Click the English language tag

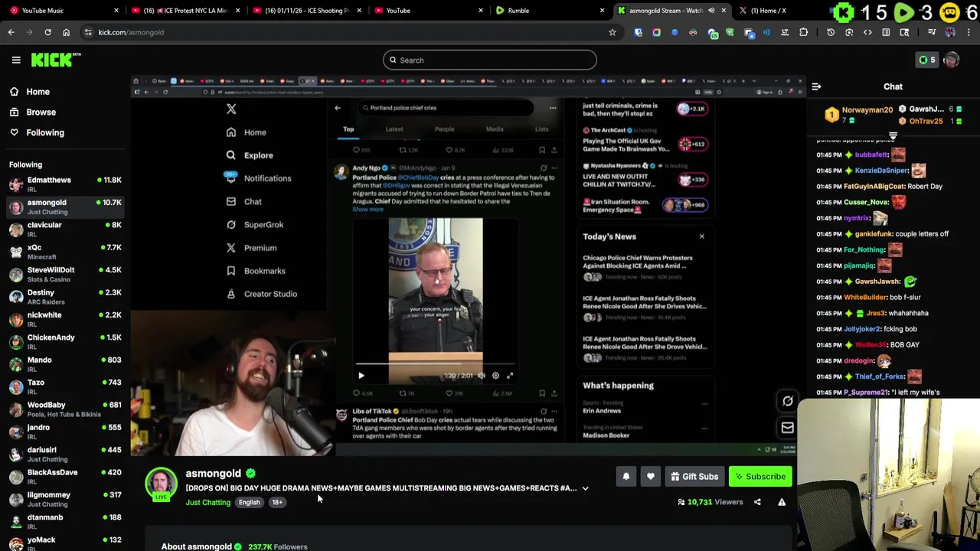point(249,503)
